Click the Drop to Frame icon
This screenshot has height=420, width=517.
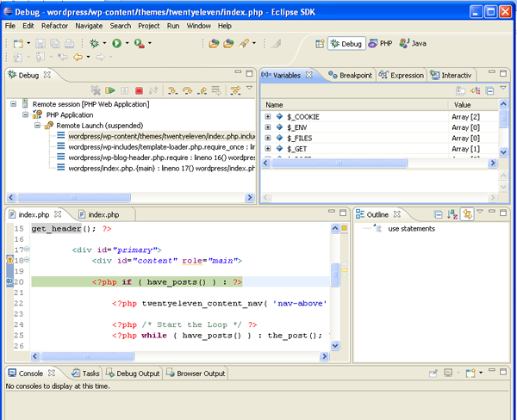[x=216, y=90]
